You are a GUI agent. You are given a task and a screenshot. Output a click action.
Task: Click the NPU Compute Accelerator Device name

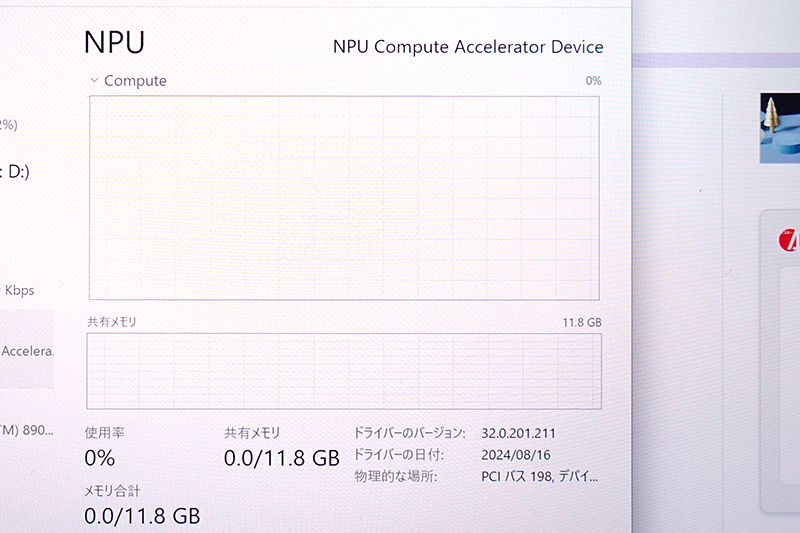coord(468,47)
